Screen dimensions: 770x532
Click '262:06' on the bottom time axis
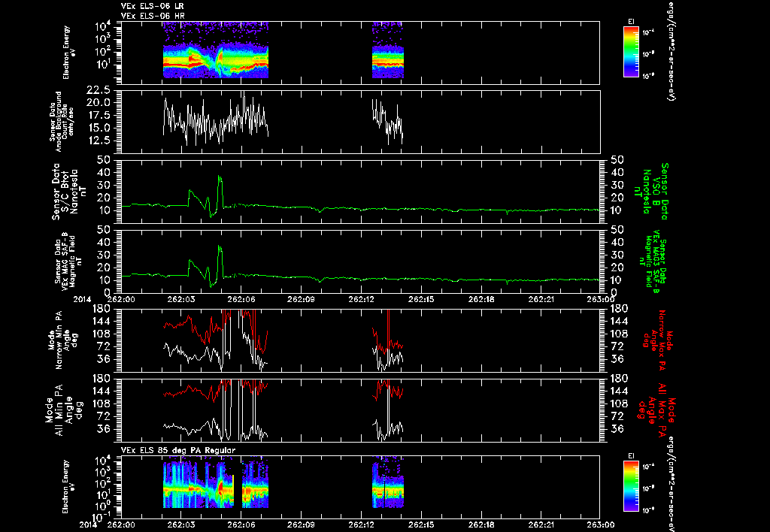pos(241,524)
